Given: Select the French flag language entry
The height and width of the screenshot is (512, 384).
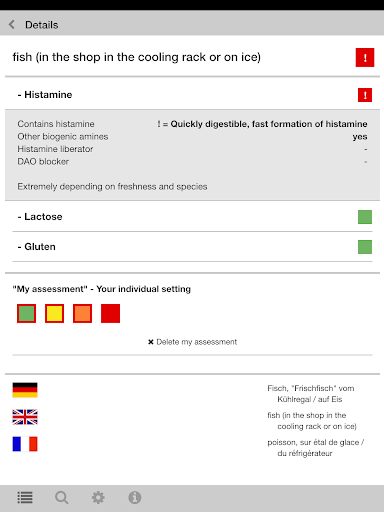Looking at the screenshot, I should tap(25, 444).
